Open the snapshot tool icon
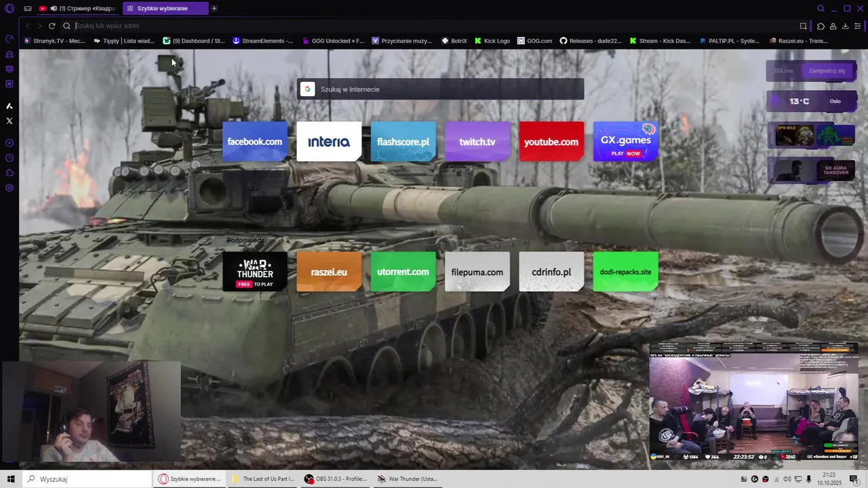 pyautogui.click(x=803, y=26)
